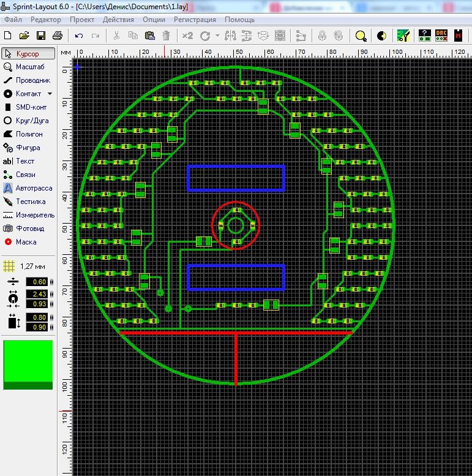This screenshot has width=472, height=476.
Task: Print the board with the printer icon
Action: 58,36
